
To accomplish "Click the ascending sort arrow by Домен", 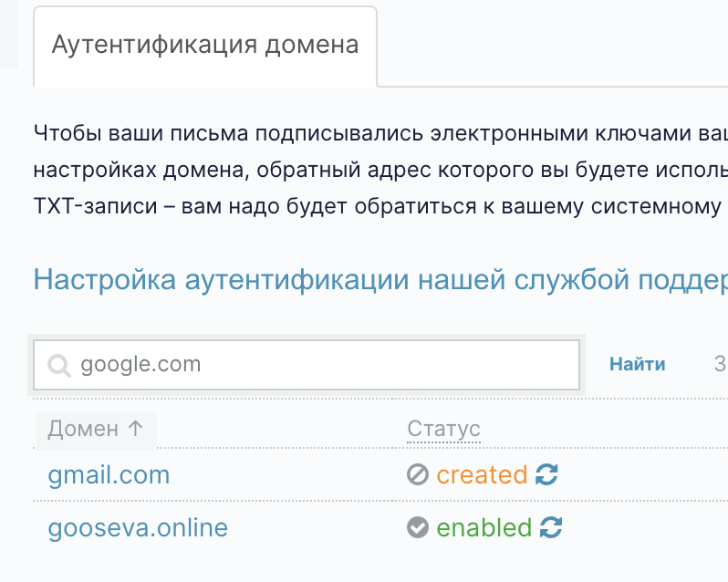I will coord(136,429).
